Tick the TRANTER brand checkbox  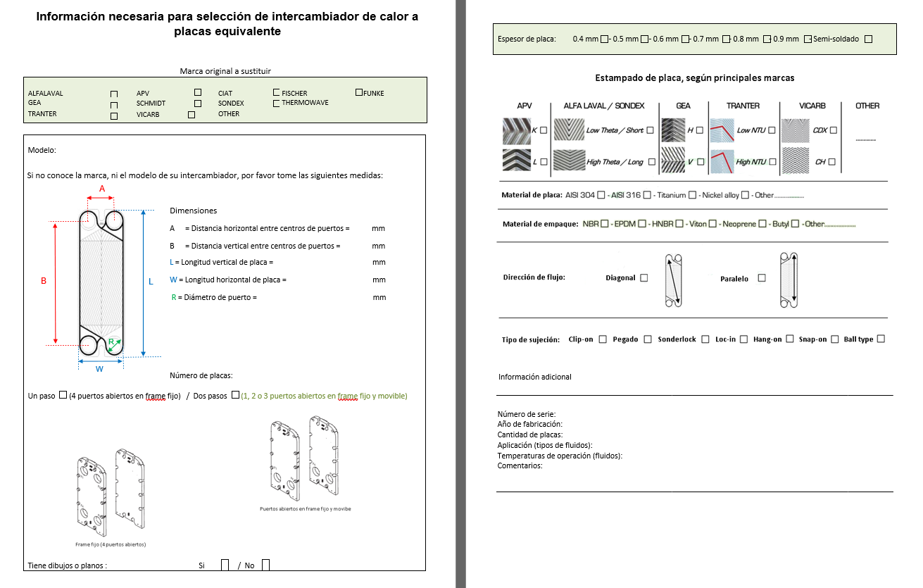(x=114, y=116)
